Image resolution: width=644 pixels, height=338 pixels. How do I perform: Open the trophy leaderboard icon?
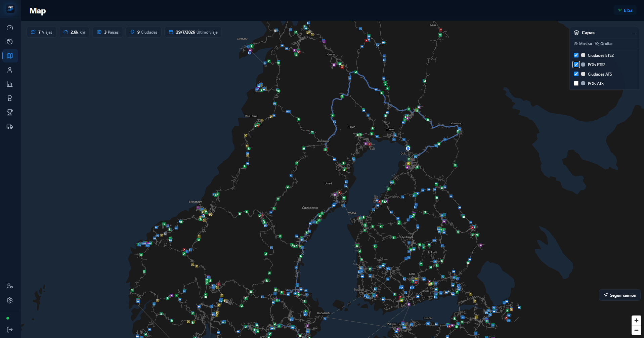tap(10, 112)
